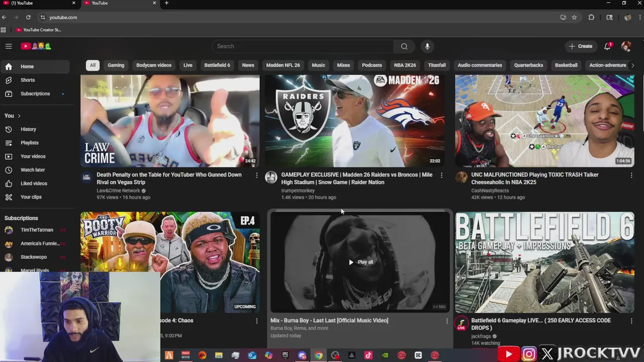644x362 pixels.
Task: Open options for Battlefield 6 Gameplay LIVE
Action: pos(631,321)
